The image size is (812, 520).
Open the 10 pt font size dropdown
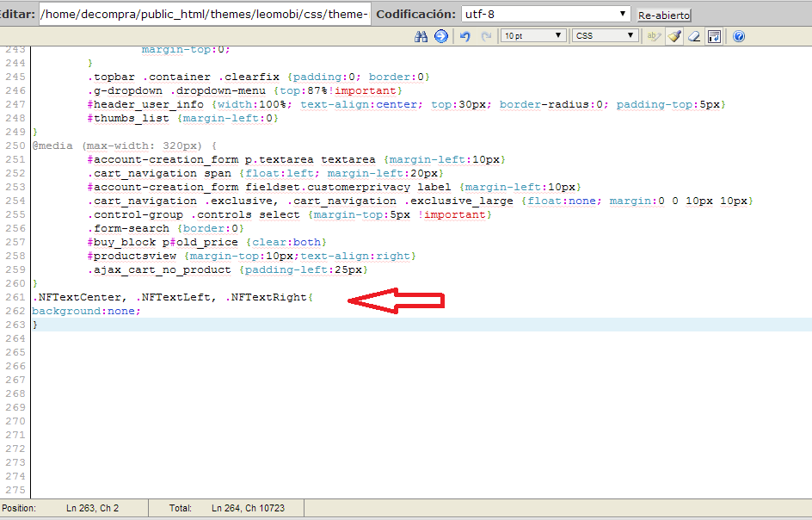[533, 36]
